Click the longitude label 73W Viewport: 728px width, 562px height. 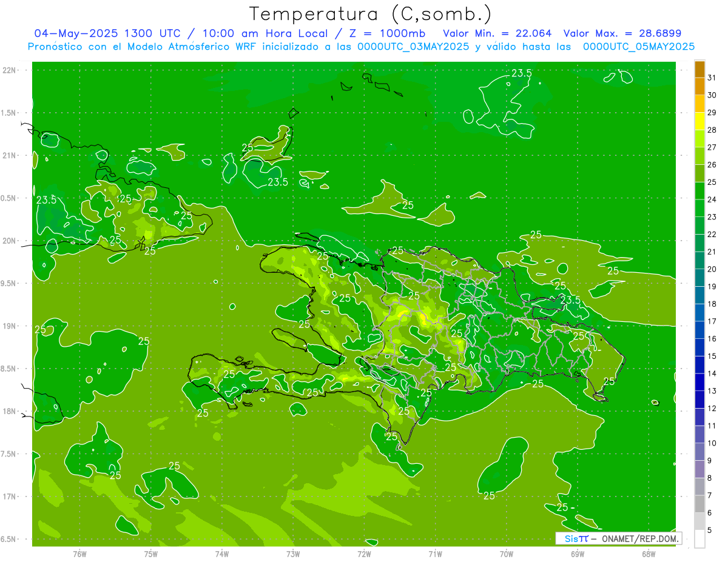[x=293, y=554]
